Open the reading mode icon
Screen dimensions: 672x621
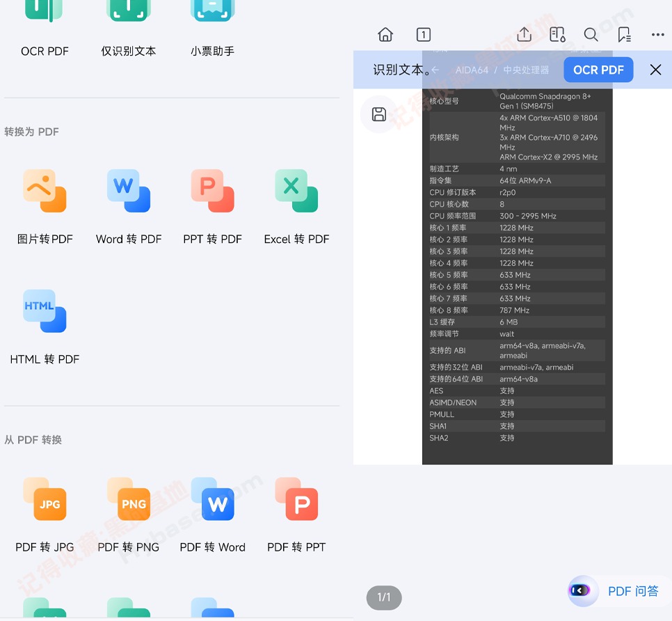[x=557, y=35]
